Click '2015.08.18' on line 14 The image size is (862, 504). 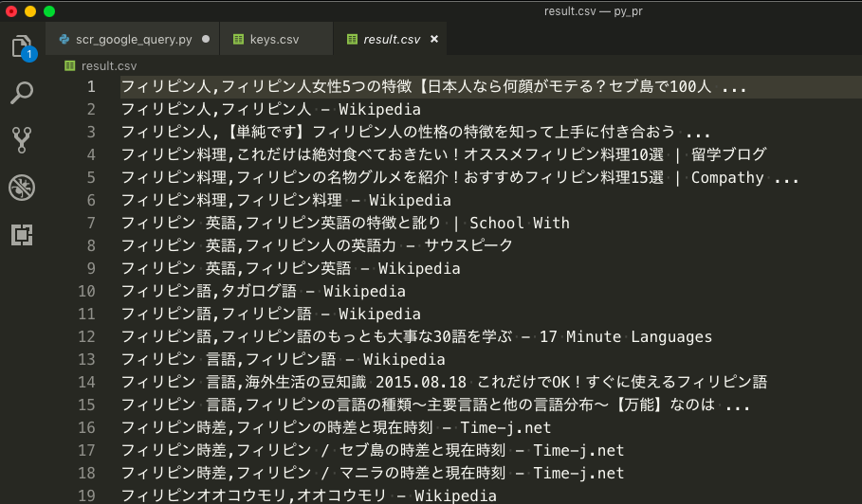(x=421, y=382)
